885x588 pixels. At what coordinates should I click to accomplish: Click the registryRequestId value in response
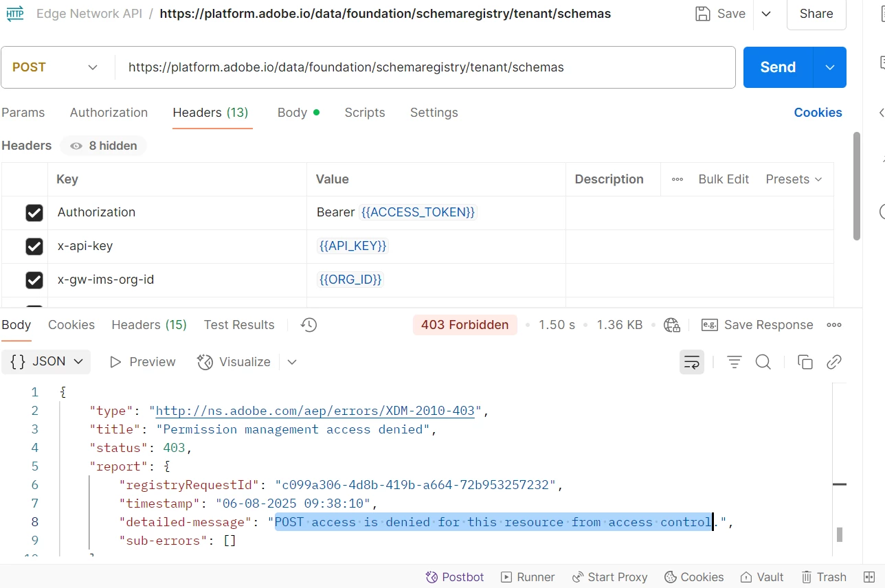pos(416,485)
